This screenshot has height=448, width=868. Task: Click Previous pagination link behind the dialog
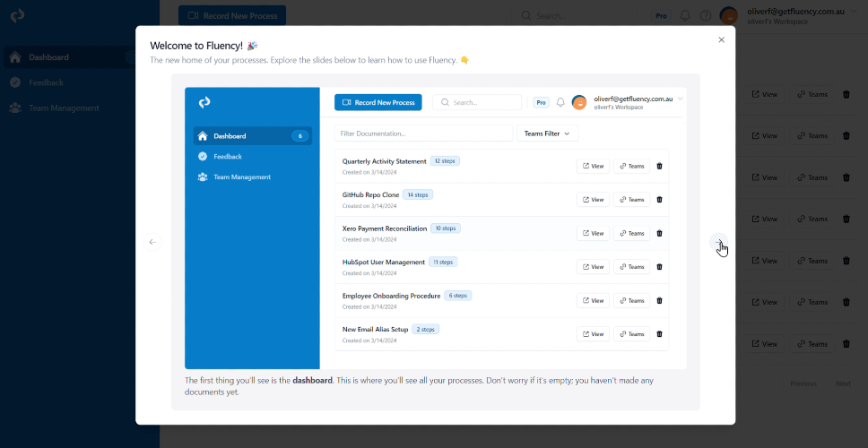[803, 383]
